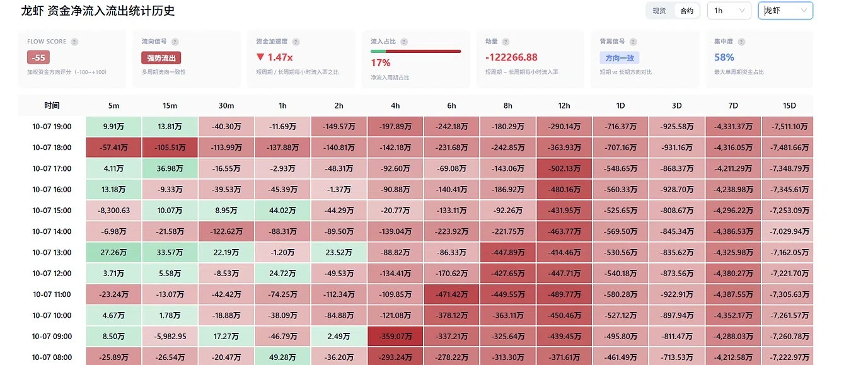This screenshot has height=365, width=868.
Task: Select the 10-07 13:00 time row label
Action: pyautogui.click(x=52, y=253)
